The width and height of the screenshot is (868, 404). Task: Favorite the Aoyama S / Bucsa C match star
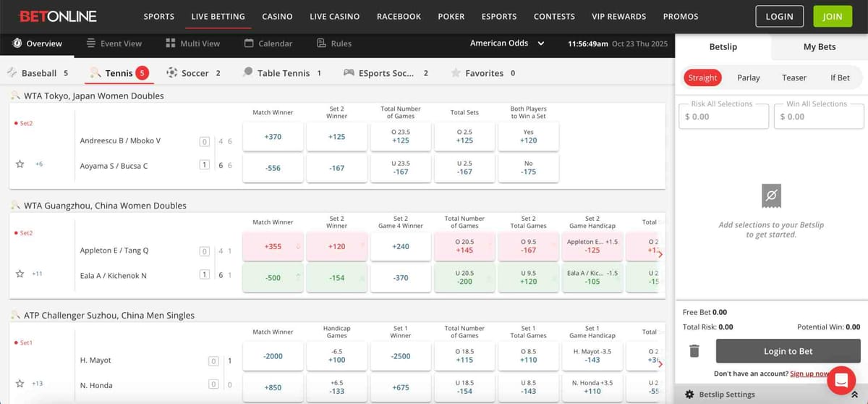pos(20,164)
